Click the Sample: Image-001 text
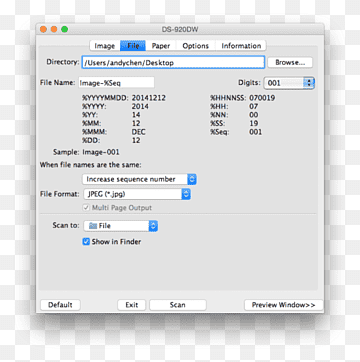The image size is (360, 362). [86, 152]
